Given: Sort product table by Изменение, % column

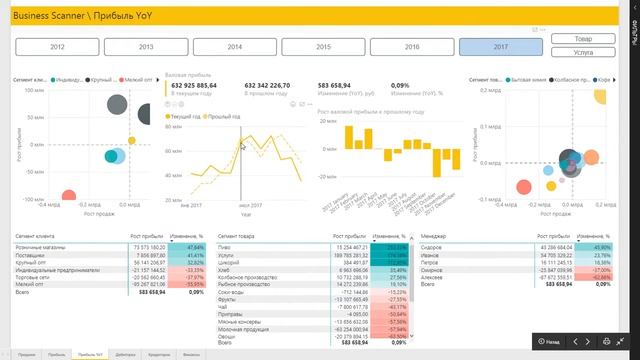Looking at the screenshot, I should click(x=389, y=236).
